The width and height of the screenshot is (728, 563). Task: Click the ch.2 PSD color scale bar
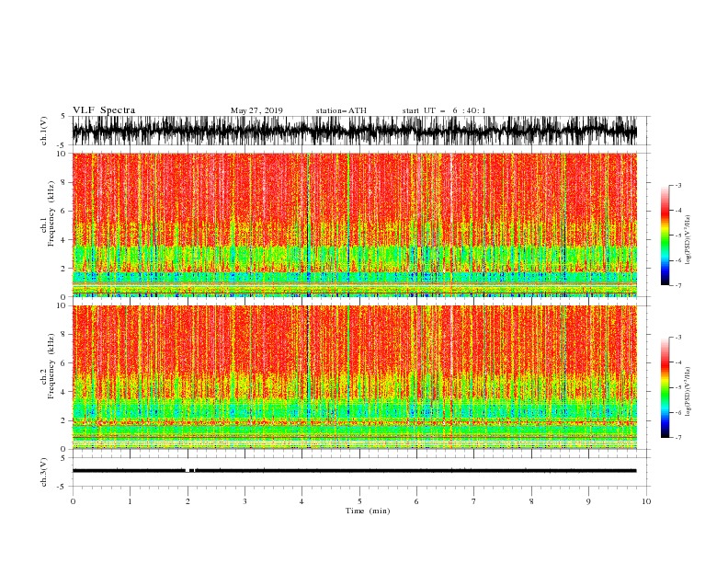point(665,387)
